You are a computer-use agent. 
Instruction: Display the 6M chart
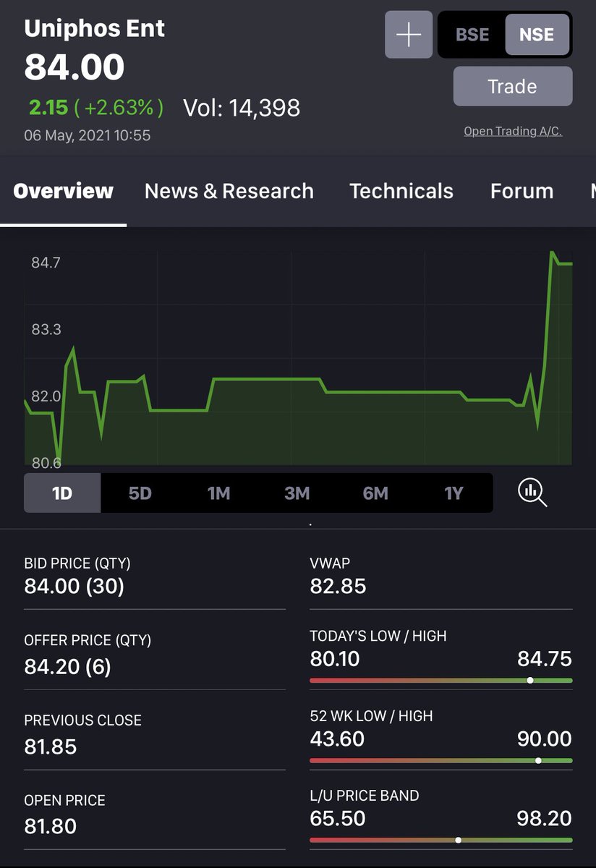tap(375, 493)
